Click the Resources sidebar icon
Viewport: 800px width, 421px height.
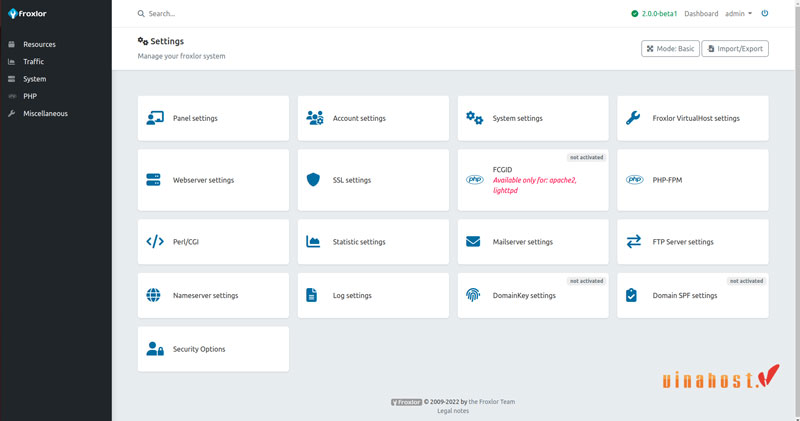click(x=11, y=44)
